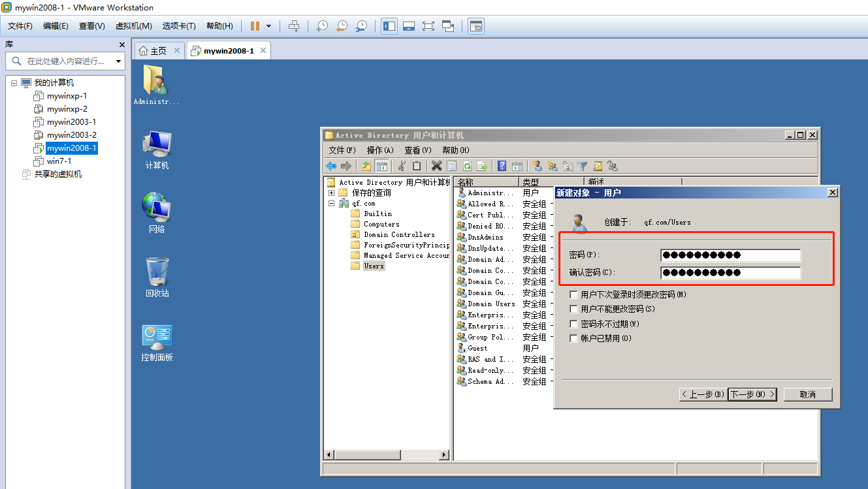
Task: Toggle the console view icon
Action: (476, 26)
